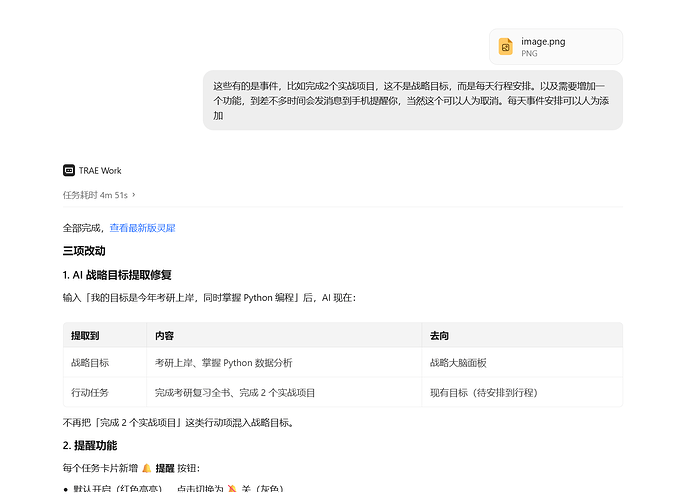This screenshot has height=500, width=682.
Task: Click the TRAE Work name label
Action: point(100,170)
